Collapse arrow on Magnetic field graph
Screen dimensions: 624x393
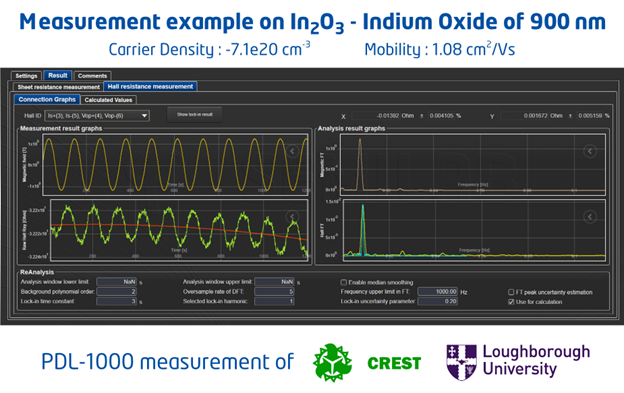[x=292, y=151]
